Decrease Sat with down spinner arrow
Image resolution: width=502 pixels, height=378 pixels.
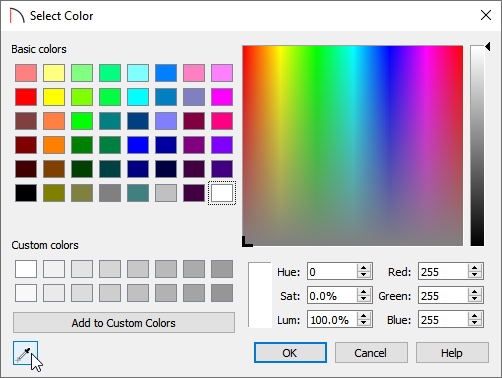[364, 300]
